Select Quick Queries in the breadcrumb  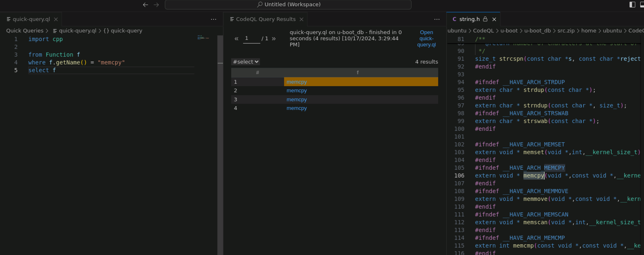point(25,31)
